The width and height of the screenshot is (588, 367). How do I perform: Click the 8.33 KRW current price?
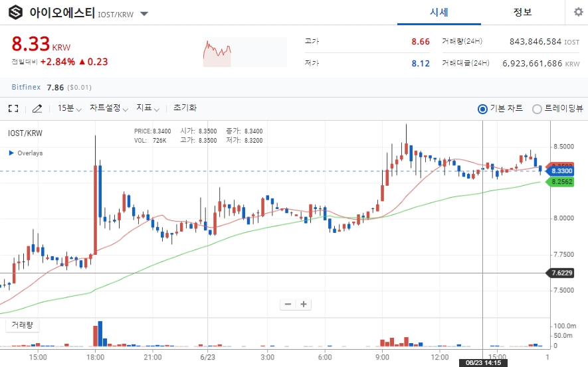pos(41,44)
